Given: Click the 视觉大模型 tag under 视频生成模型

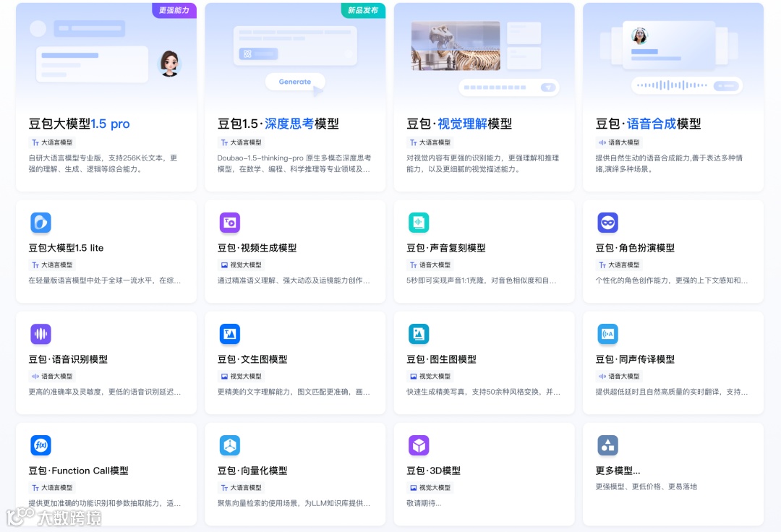Looking at the screenshot, I should click(241, 265).
